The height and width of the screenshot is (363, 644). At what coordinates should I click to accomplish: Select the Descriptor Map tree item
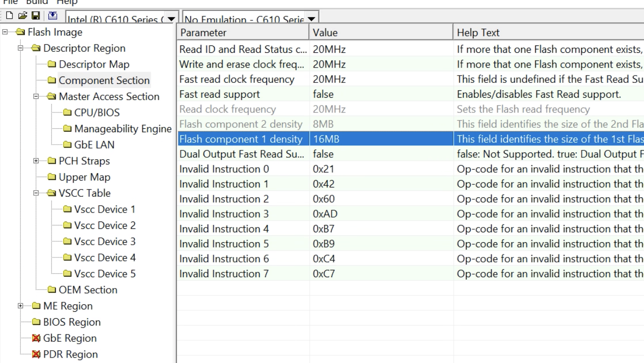point(94,65)
